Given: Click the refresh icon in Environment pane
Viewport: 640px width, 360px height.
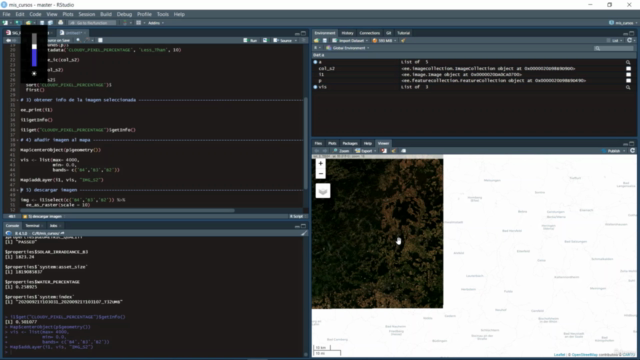Looking at the screenshot, I should coord(630,40).
